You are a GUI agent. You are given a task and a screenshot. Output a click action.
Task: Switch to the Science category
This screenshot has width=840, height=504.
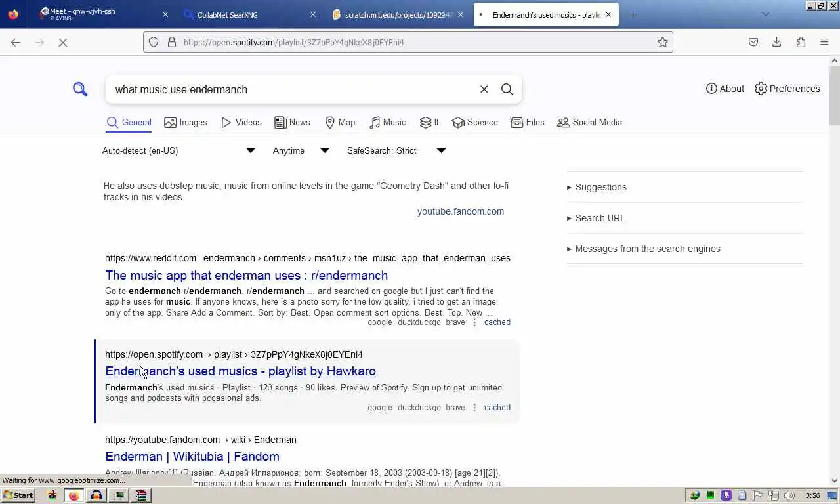(x=475, y=123)
